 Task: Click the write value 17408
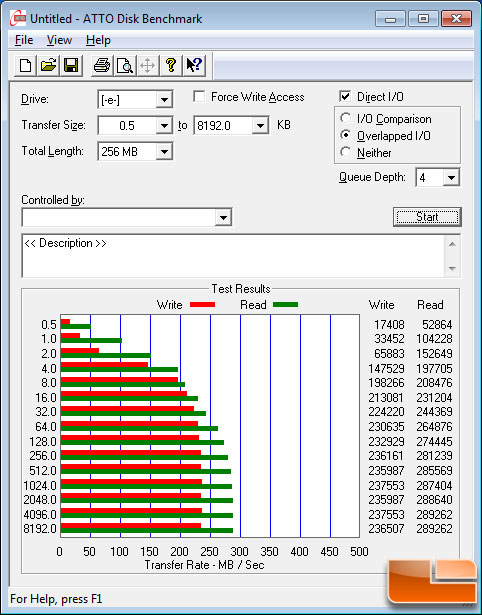coord(389,325)
